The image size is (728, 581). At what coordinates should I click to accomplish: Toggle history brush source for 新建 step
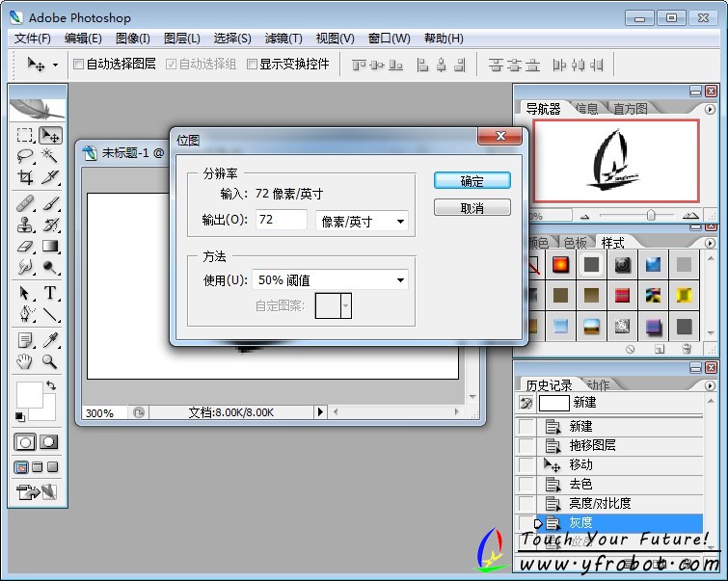coord(526,426)
